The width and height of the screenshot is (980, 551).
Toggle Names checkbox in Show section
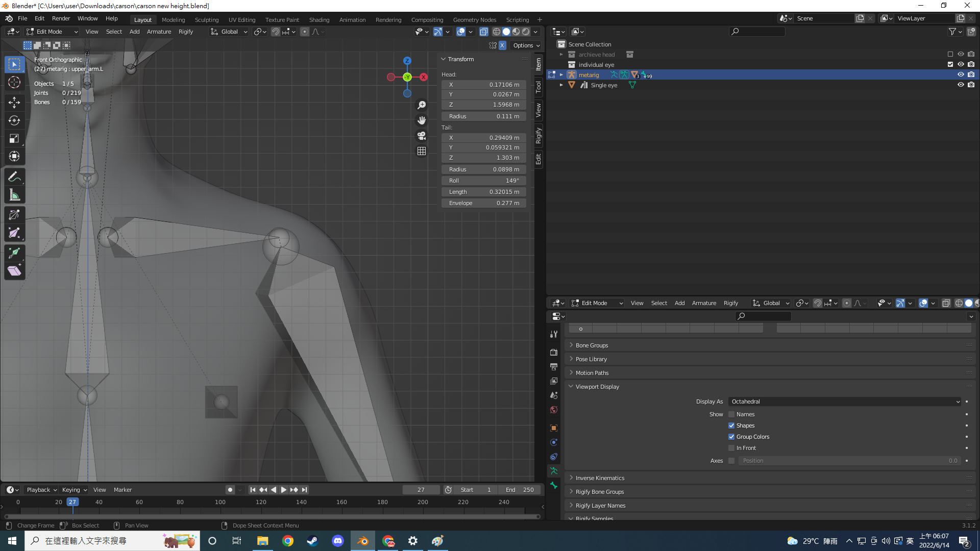point(731,414)
